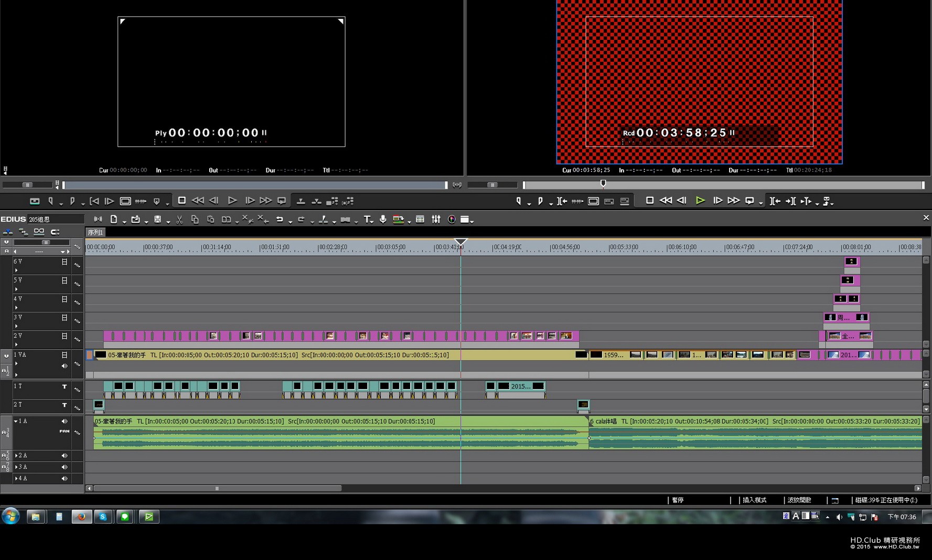
Task: Open the Save project dropdown arrow
Action: point(168,222)
